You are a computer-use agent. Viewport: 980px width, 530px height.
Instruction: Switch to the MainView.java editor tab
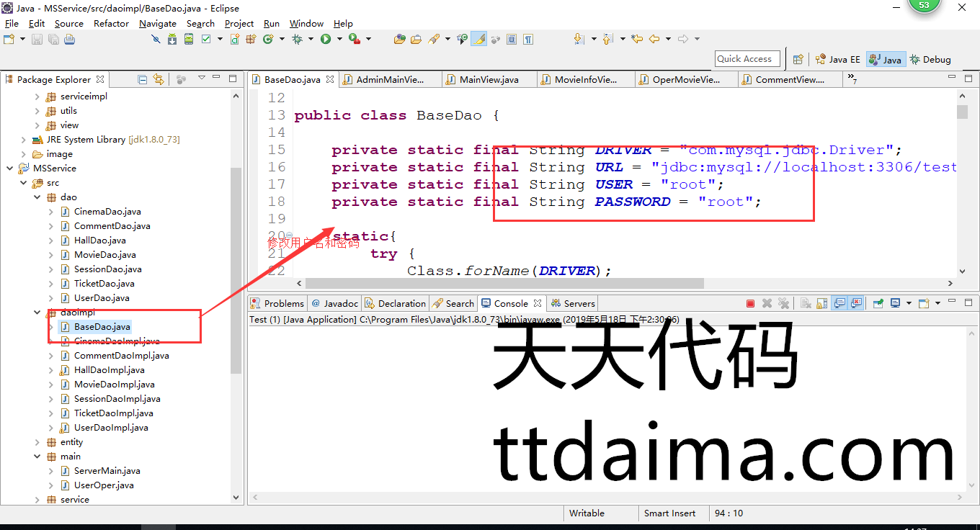(x=489, y=80)
